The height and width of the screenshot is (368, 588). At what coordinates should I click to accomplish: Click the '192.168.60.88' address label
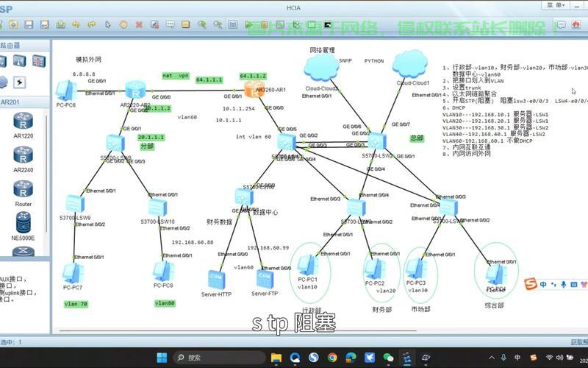pyautogui.click(x=193, y=242)
